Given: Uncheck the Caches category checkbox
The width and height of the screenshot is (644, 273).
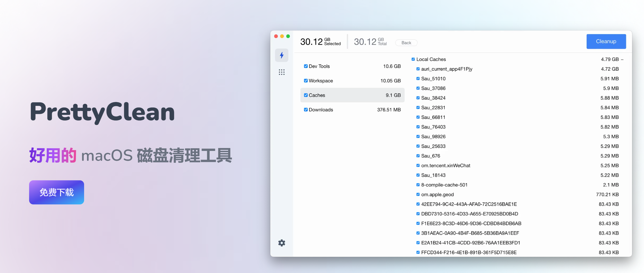Looking at the screenshot, I should tap(306, 95).
